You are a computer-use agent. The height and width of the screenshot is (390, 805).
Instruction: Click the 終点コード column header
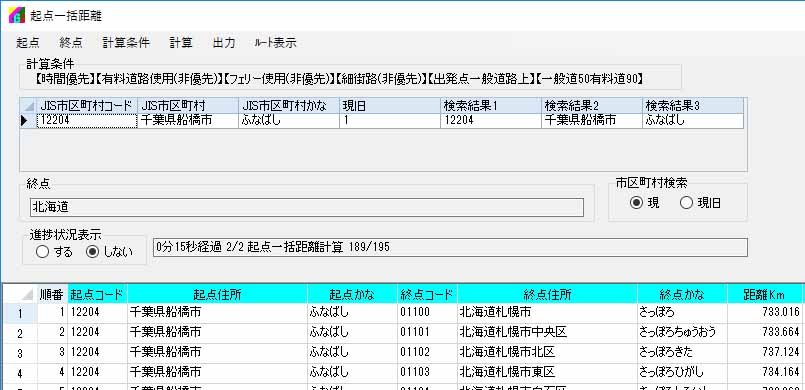[x=427, y=295]
